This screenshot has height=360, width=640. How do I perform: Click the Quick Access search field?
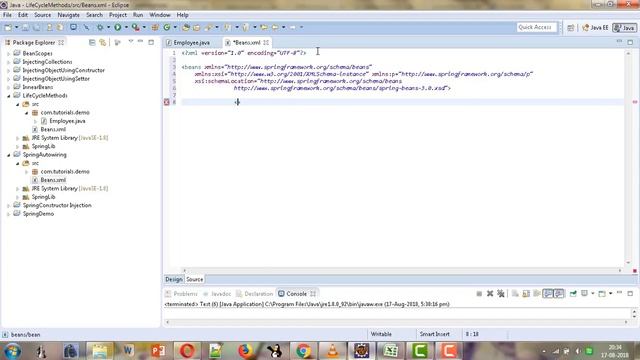click(536, 27)
